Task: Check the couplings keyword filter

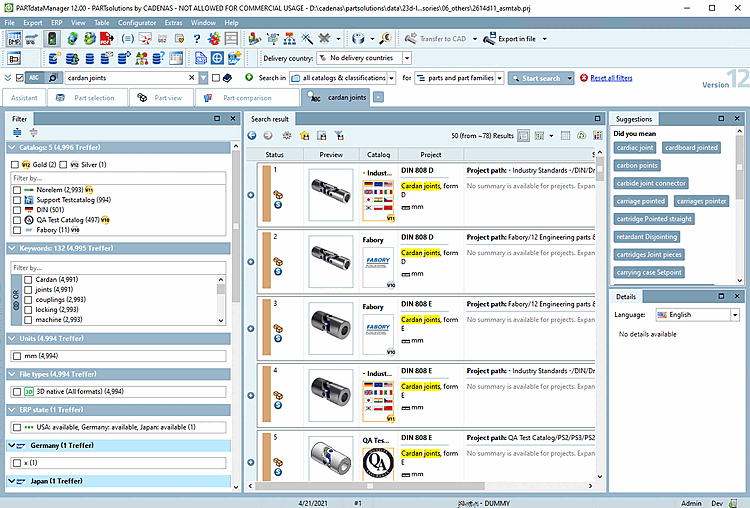Action: [28, 299]
